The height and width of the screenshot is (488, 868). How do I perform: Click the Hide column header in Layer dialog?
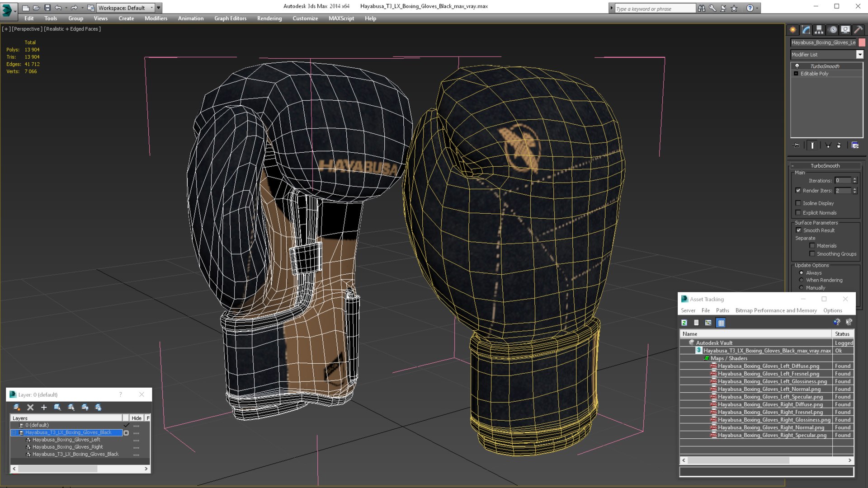137,418
